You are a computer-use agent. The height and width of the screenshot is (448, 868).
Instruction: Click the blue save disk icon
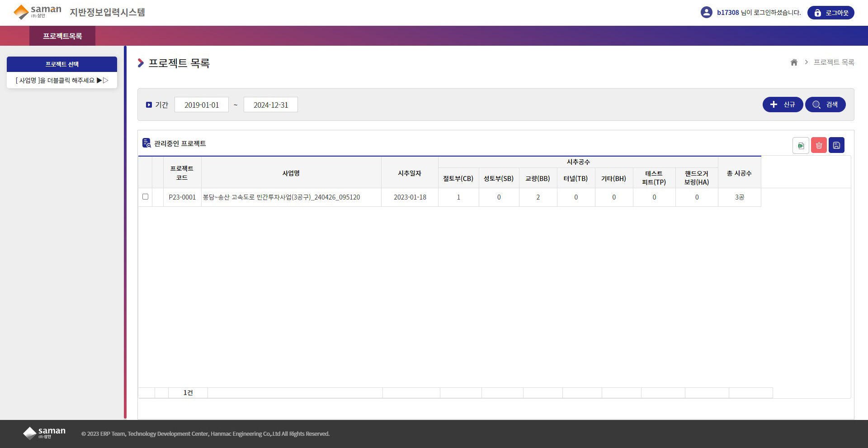click(x=836, y=145)
